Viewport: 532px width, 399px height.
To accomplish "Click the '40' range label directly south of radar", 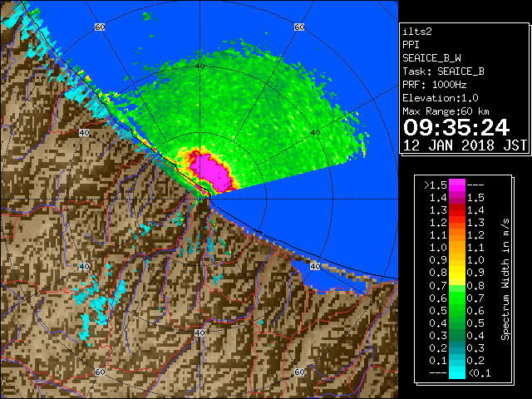I will pos(199,332).
